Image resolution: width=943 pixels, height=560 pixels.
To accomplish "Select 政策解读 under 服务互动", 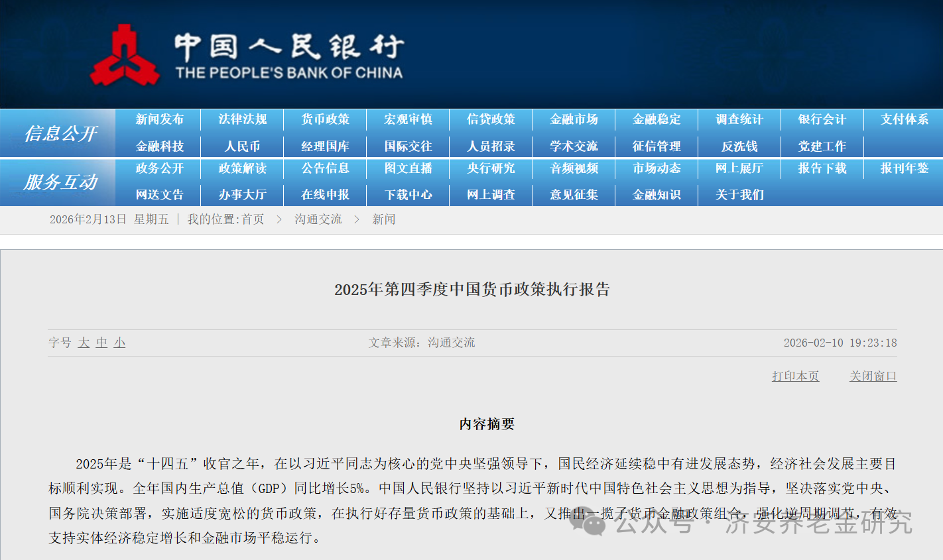I will (242, 169).
